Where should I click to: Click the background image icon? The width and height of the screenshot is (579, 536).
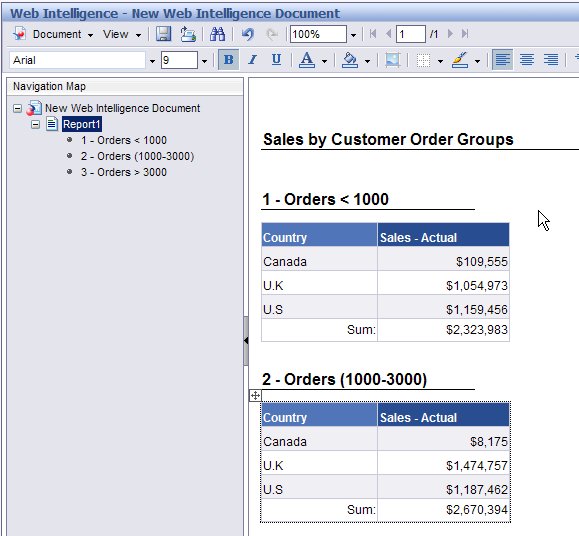click(x=392, y=60)
